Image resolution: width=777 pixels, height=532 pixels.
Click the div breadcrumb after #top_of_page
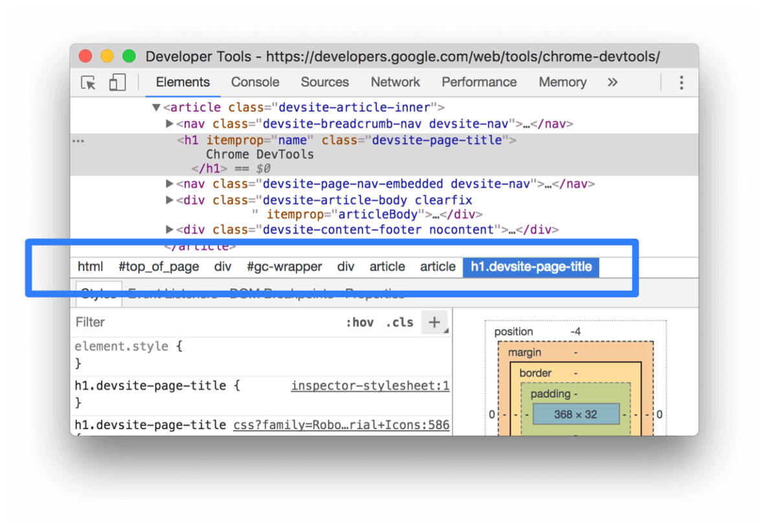coord(223,267)
